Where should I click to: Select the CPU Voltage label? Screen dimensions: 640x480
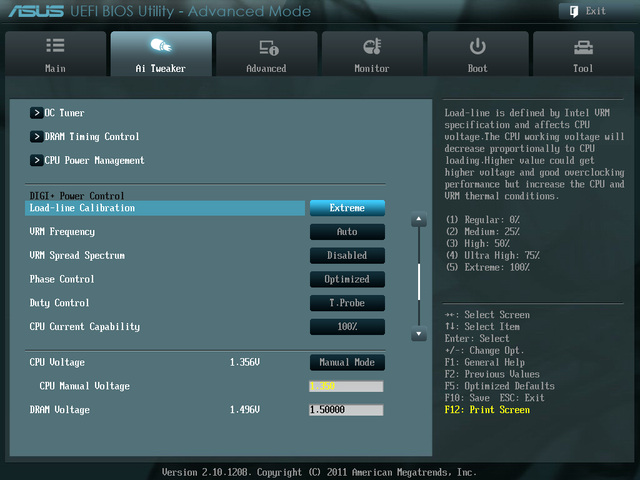tap(57, 362)
